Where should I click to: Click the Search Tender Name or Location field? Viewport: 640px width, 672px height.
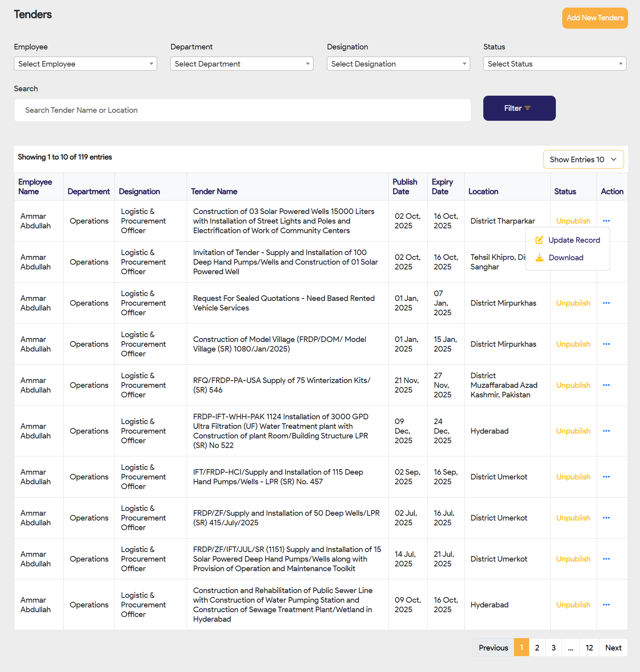point(242,110)
